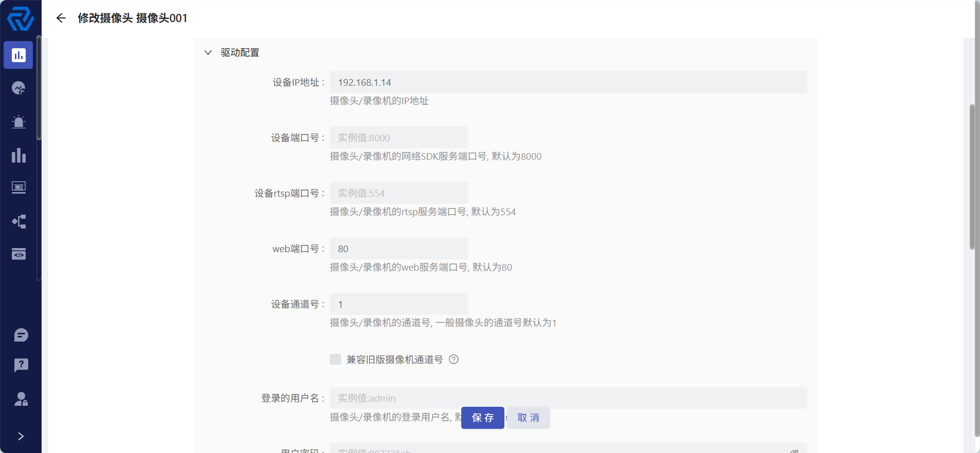This screenshot has height=453, width=980.
Task: Click the 设备通道号 input field
Action: pyautogui.click(x=399, y=304)
